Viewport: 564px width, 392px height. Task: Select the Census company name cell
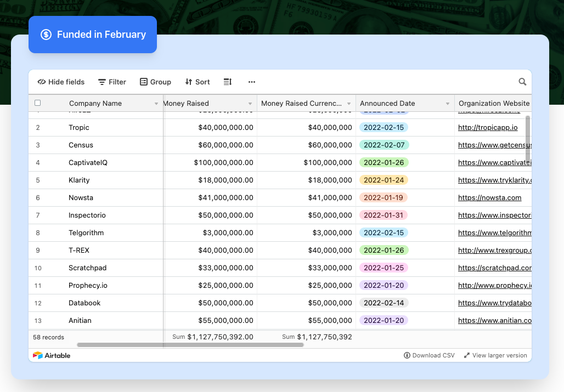[96, 145]
